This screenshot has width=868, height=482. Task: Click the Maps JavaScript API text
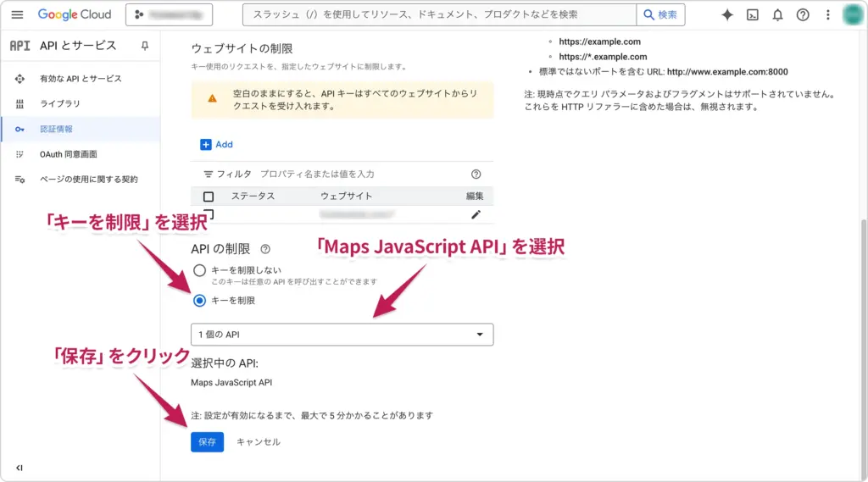point(231,382)
